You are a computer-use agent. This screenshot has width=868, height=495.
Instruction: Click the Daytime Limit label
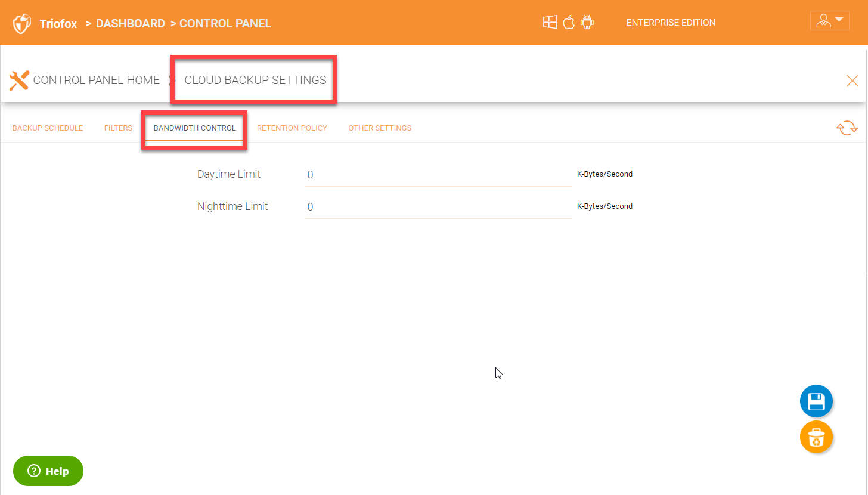(229, 174)
